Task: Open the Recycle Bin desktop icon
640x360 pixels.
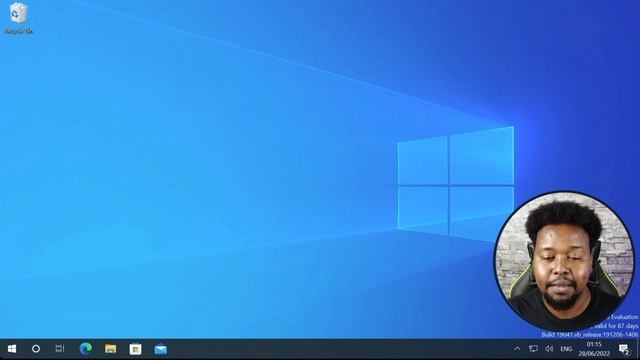Action: [18, 18]
